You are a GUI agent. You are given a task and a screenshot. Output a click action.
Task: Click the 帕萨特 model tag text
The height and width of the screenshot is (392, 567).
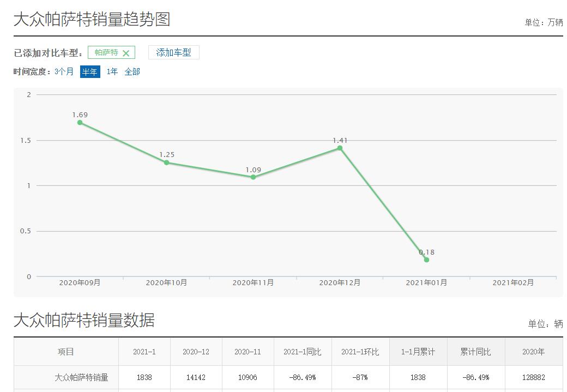pos(106,53)
